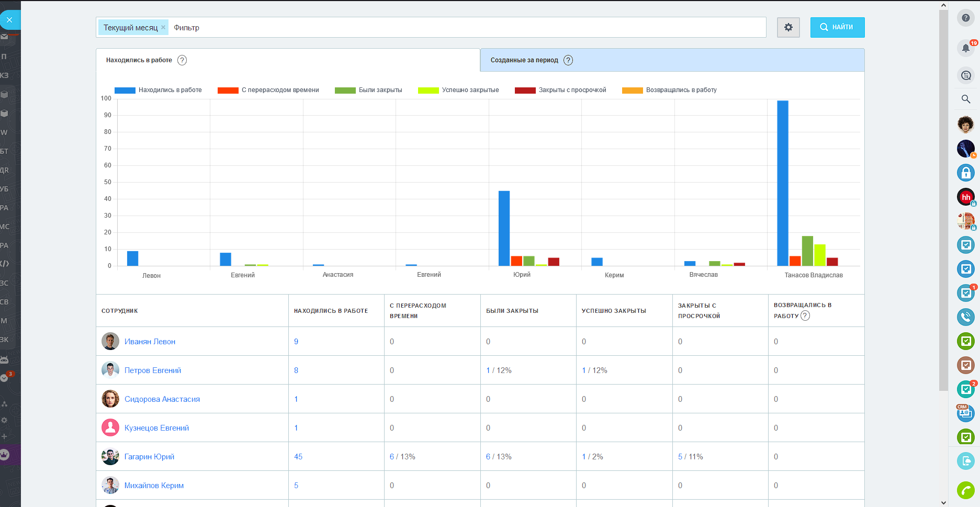Click the help question mark in right sidebar
Screen dimensions: 980x507
coord(965,18)
